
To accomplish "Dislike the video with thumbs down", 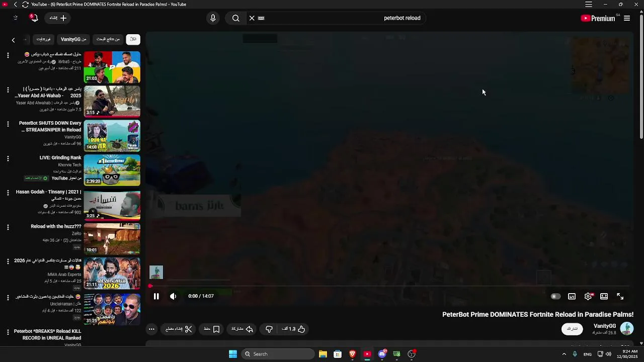I will (269, 329).
